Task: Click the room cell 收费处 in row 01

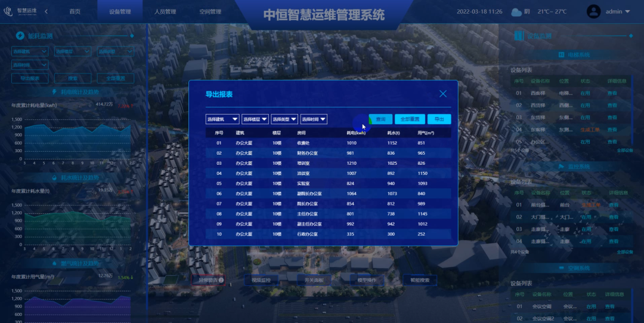Action: [304, 143]
